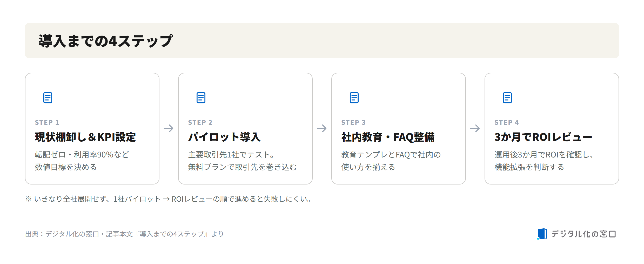The height and width of the screenshot is (264, 644).
Task: Click the document icon in STEP 1 card
Action: click(48, 98)
